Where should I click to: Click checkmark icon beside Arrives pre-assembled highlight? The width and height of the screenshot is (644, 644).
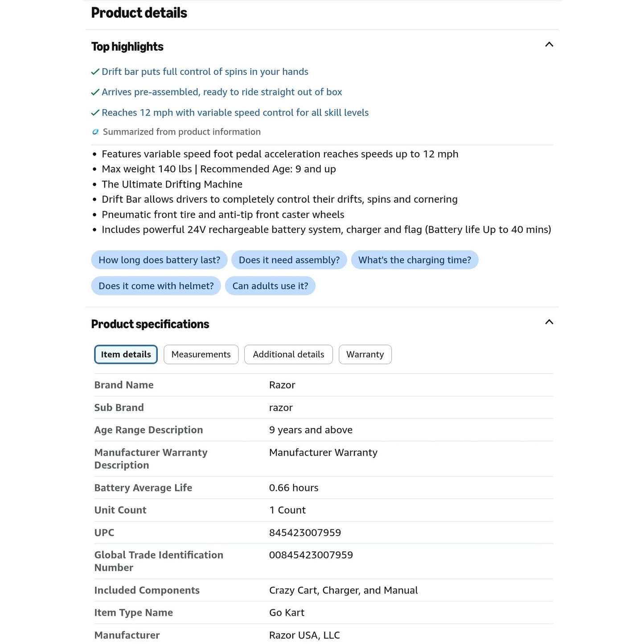(x=95, y=92)
